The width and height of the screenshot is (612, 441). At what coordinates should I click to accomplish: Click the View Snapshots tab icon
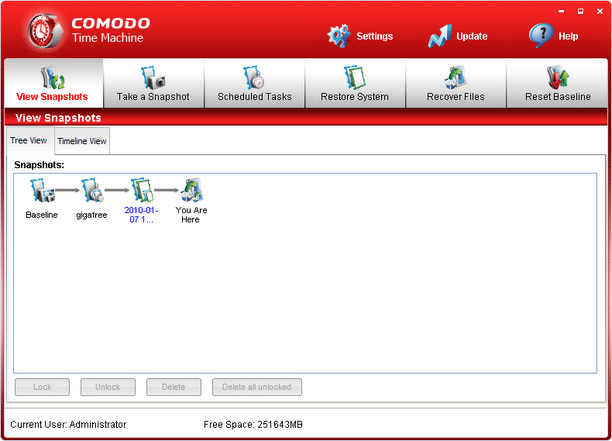[52, 77]
